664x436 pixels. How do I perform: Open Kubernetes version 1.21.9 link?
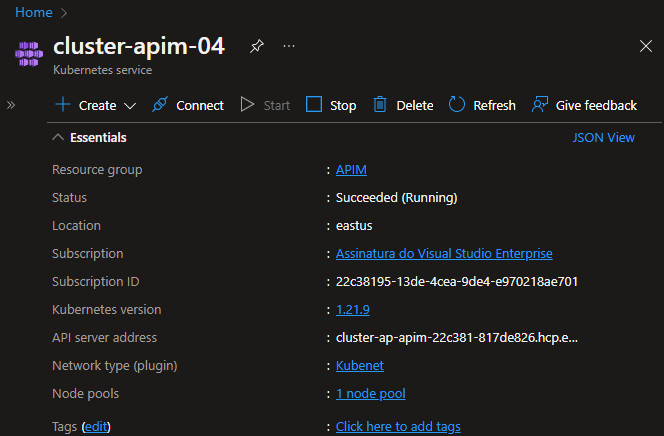(x=352, y=309)
